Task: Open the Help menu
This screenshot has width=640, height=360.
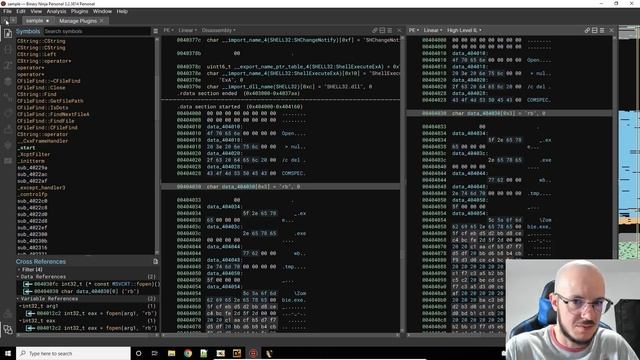Action: [122, 11]
